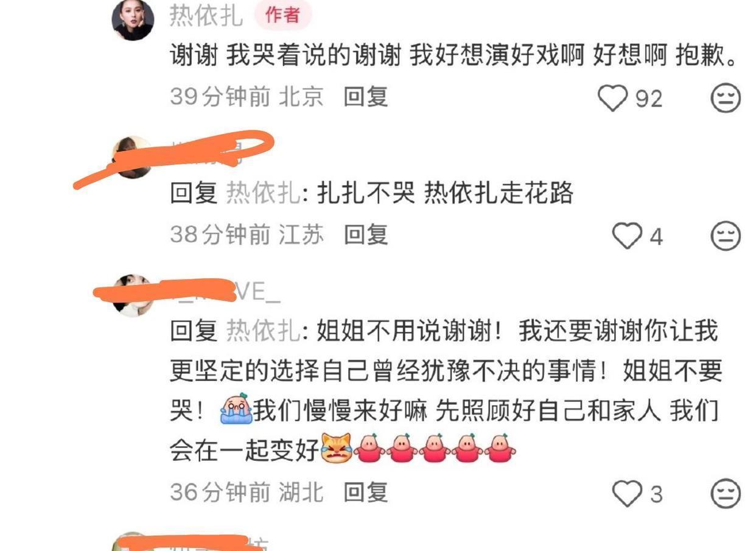756x551 pixels.
Task: Tap the 作者 badge next to 热依扎
Action: (282, 15)
